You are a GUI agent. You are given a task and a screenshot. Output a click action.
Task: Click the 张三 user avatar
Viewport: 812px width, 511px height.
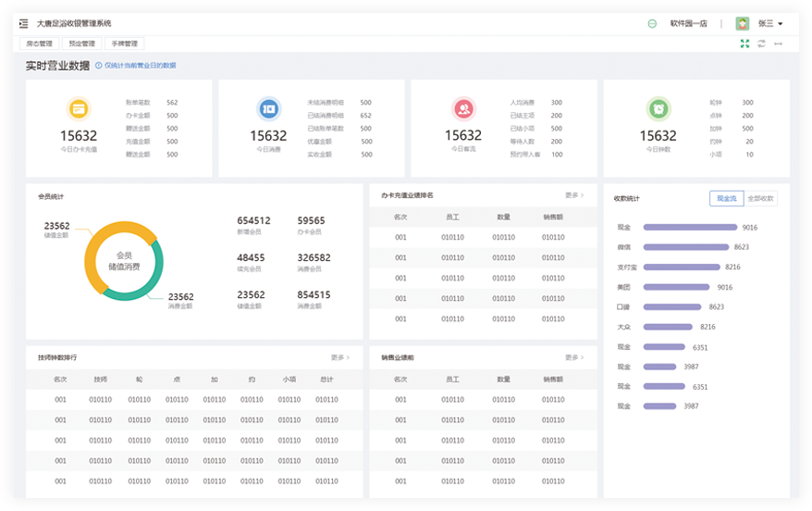742,23
